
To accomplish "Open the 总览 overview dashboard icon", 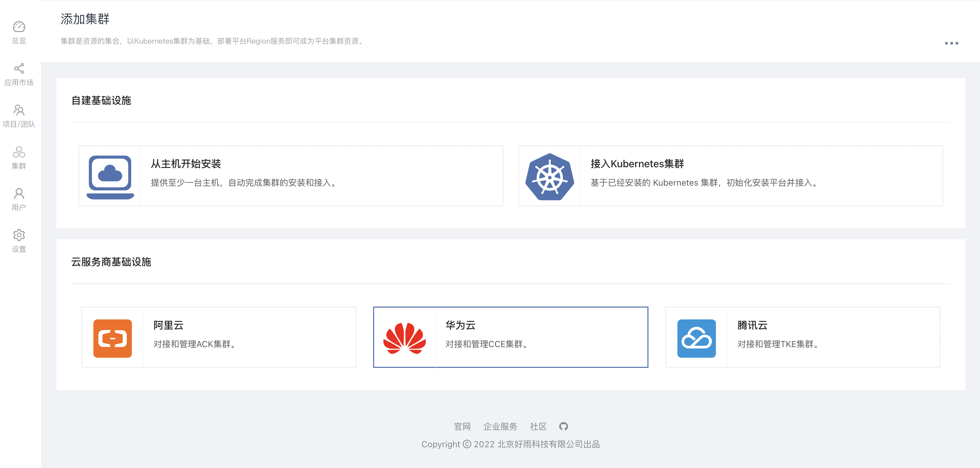I will (19, 27).
